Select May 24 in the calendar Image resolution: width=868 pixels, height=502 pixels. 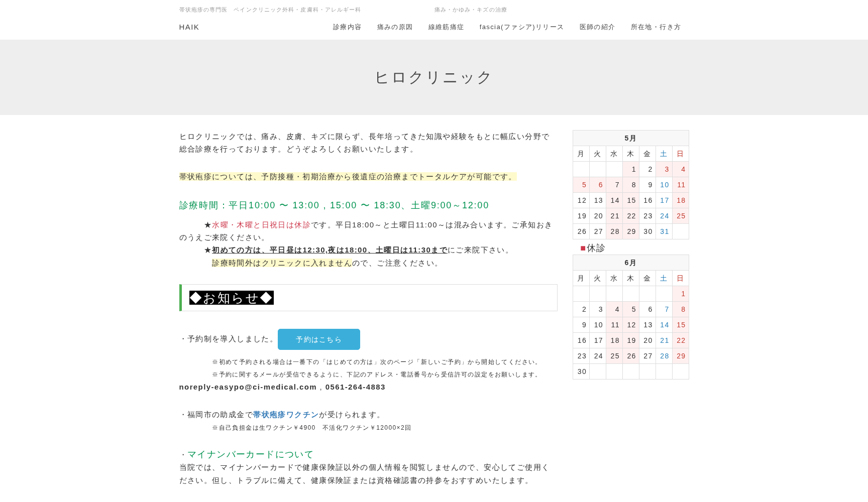click(664, 216)
